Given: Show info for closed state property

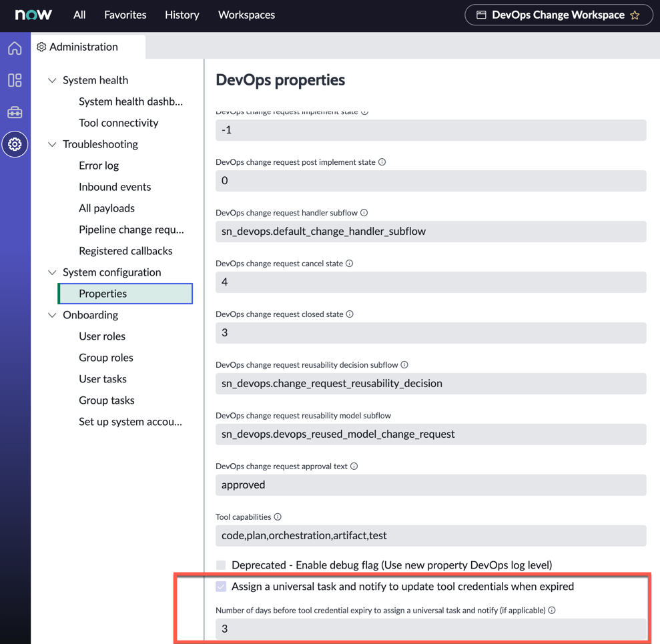Looking at the screenshot, I should [x=350, y=314].
